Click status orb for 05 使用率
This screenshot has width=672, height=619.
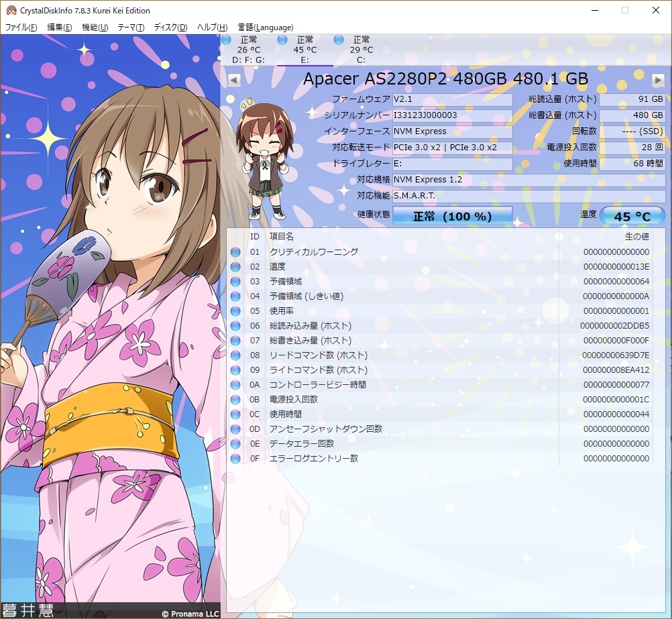coord(235,311)
